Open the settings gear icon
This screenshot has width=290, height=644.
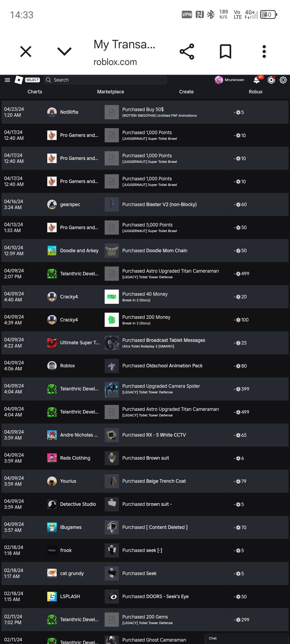(283, 80)
